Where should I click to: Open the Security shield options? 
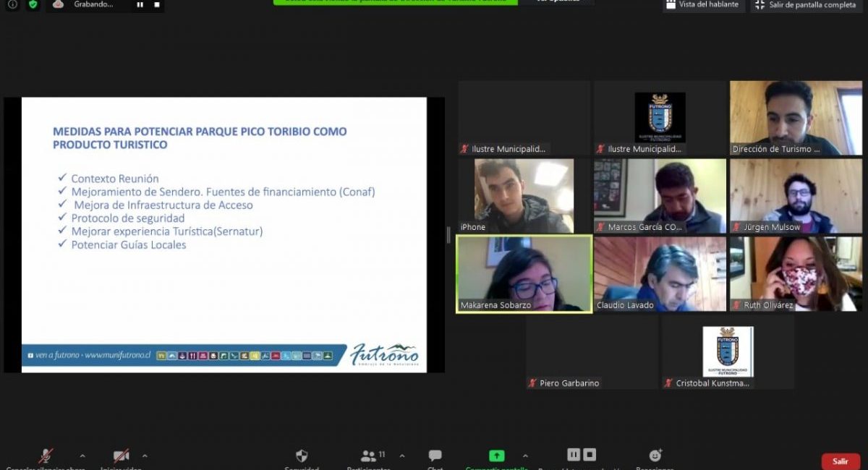click(x=302, y=456)
